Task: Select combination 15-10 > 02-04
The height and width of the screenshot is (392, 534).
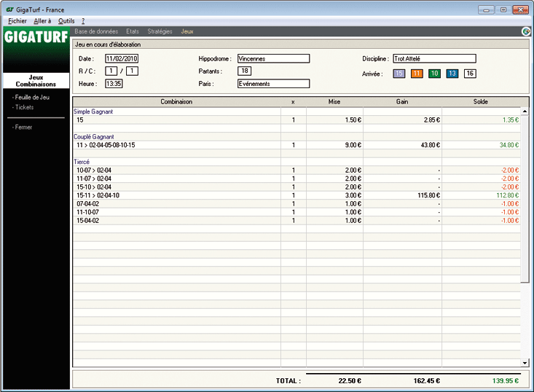Action: click(297, 187)
